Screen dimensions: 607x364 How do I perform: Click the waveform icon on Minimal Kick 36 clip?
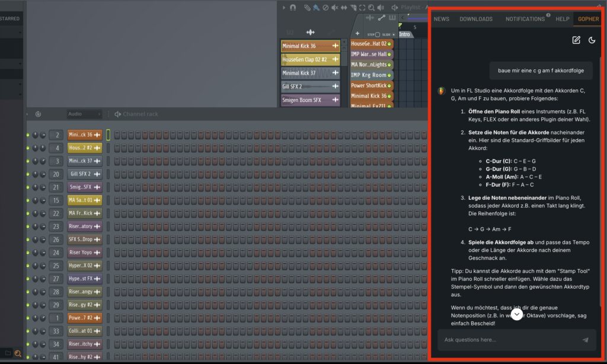coord(336,46)
